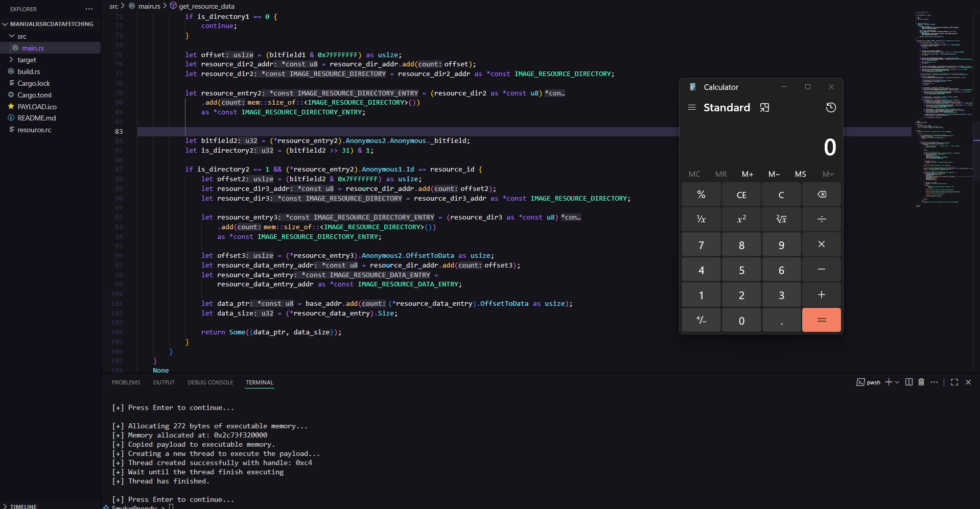Open Calculator history panel
980x509 pixels.
(831, 108)
